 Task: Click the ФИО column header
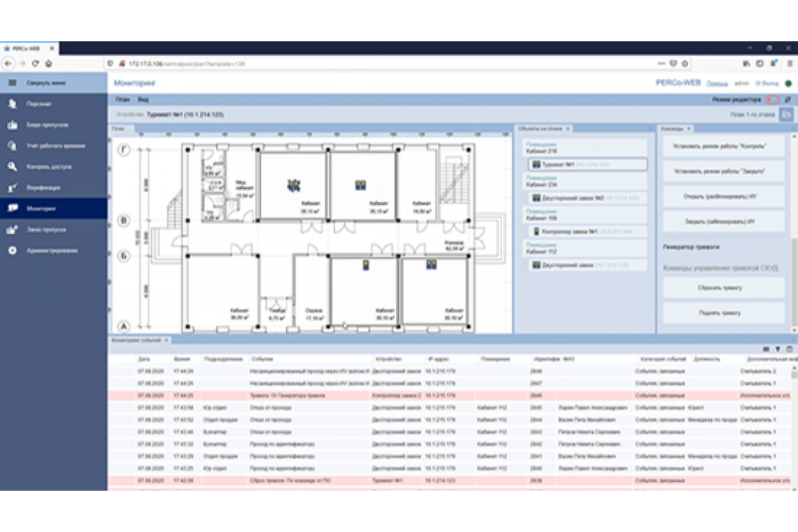click(569, 358)
